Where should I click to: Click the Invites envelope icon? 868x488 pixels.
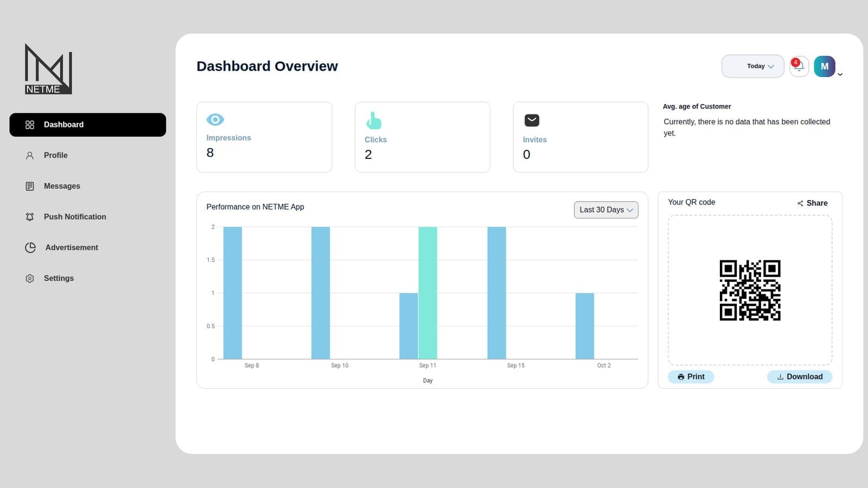tap(532, 120)
